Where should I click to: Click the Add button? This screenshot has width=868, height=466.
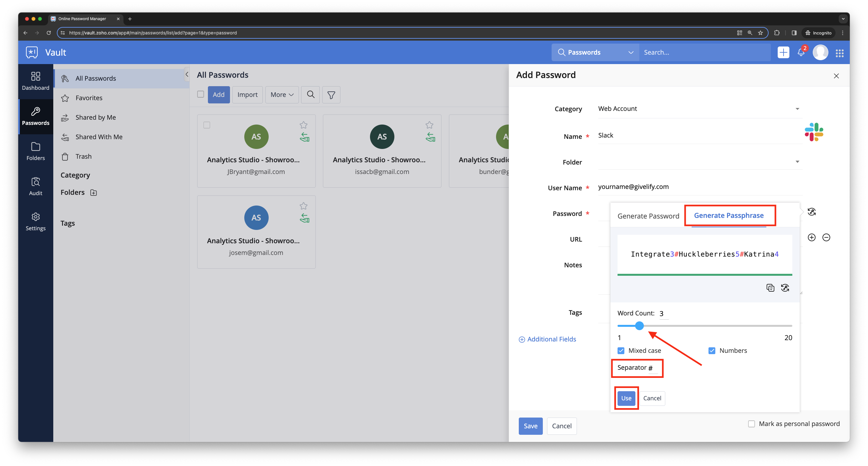click(219, 95)
